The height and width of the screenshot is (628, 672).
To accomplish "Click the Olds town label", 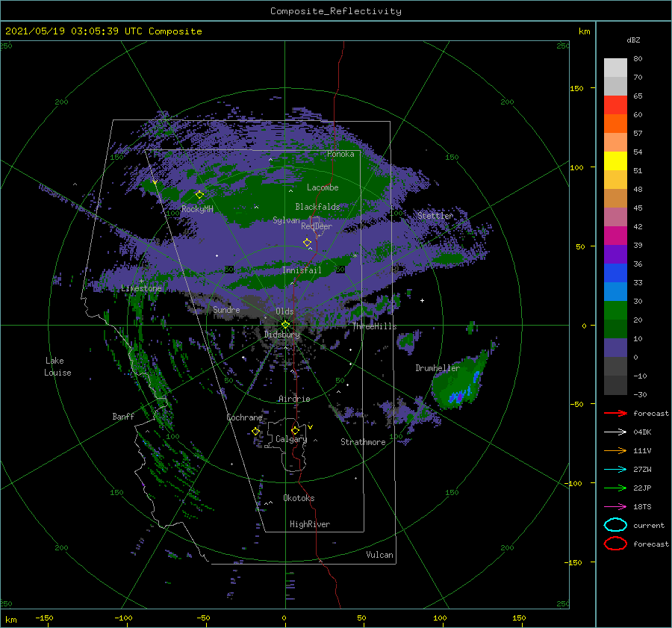I will click(x=284, y=311).
